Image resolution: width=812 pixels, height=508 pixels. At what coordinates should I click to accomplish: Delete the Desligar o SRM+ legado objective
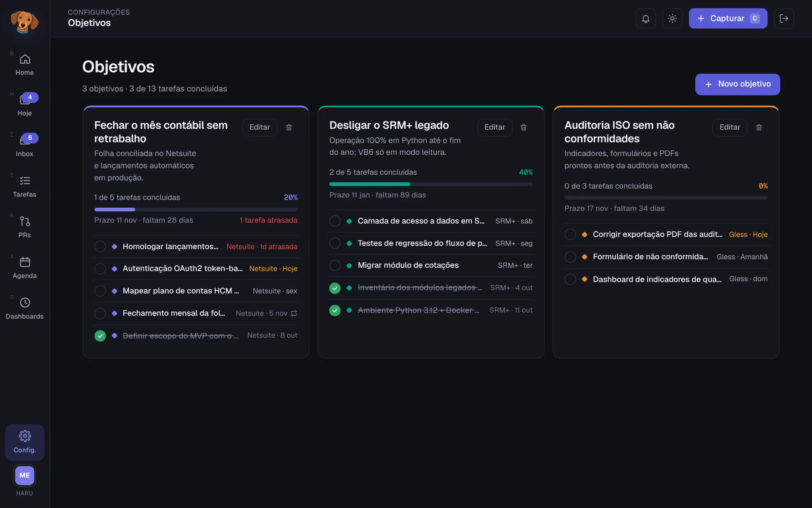pos(524,127)
